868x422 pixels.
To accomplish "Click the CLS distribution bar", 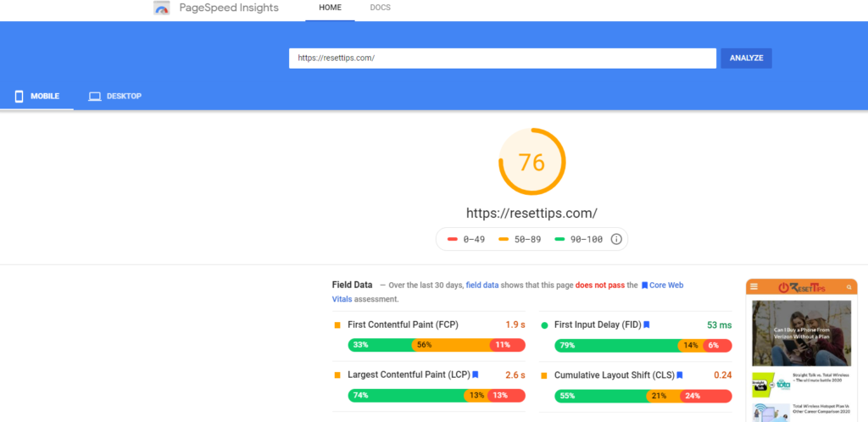I will [x=643, y=396].
